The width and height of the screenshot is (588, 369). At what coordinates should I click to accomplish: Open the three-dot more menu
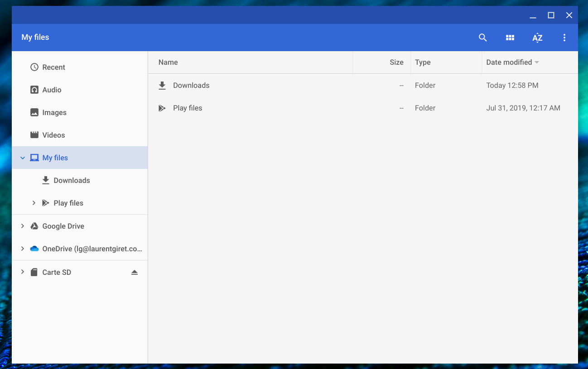click(564, 38)
